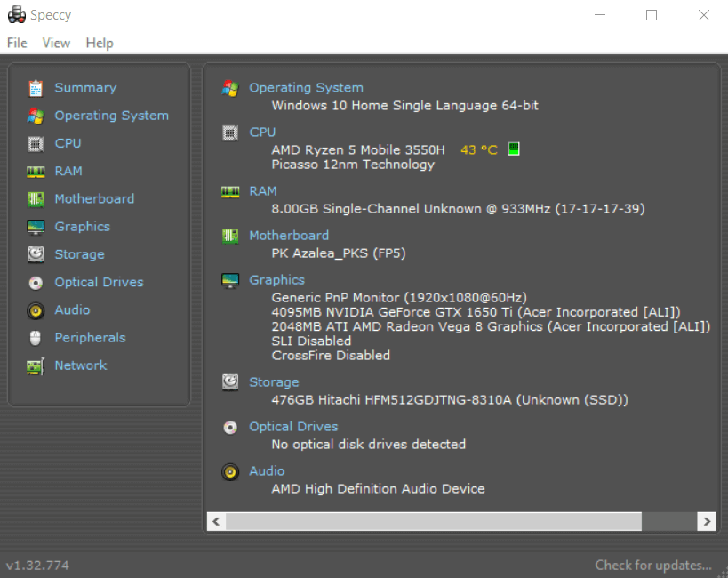This screenshot has height=578, width=728.
Task: Go to the CPU section in sidebar
Action: [x=68, y=143]
